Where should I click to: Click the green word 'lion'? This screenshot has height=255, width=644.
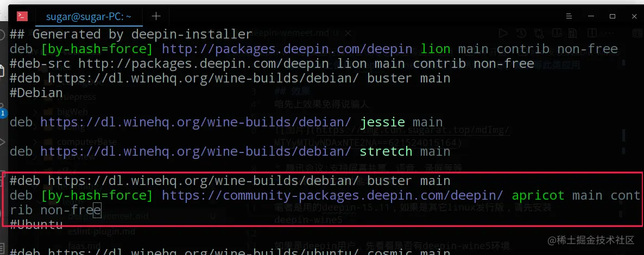(435, 49)
